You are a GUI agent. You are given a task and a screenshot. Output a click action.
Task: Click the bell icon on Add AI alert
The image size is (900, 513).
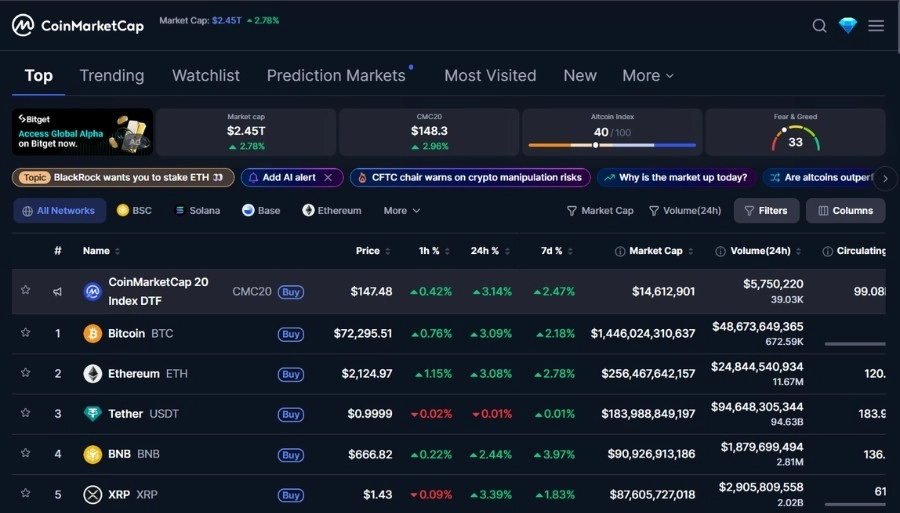point(253,178)
